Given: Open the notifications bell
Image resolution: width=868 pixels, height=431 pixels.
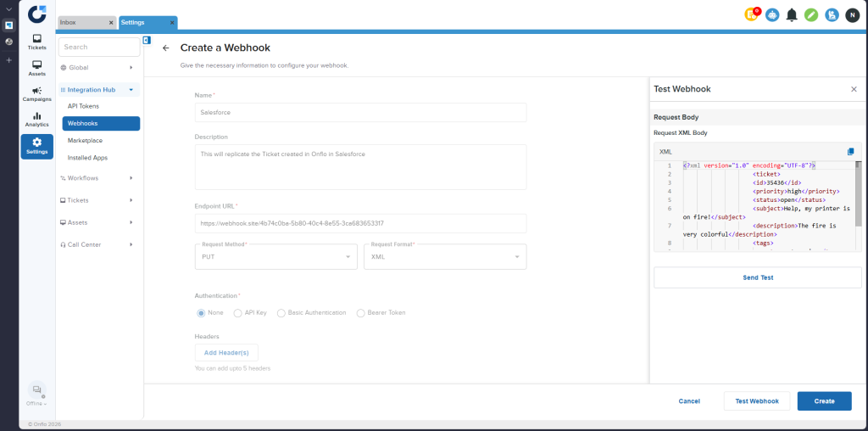Looking at the screenshot, I should pos(793,15).
